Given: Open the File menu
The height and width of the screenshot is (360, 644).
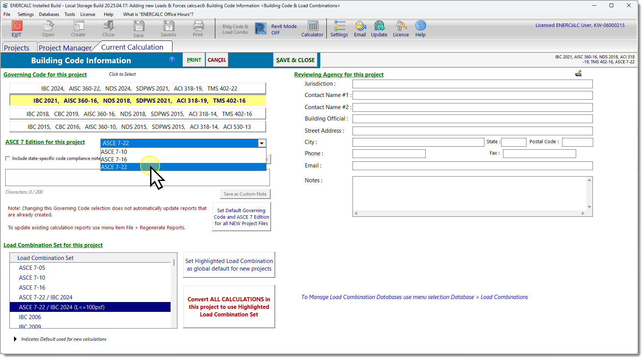Looking at the screenshot, I should tap(7, 14).
